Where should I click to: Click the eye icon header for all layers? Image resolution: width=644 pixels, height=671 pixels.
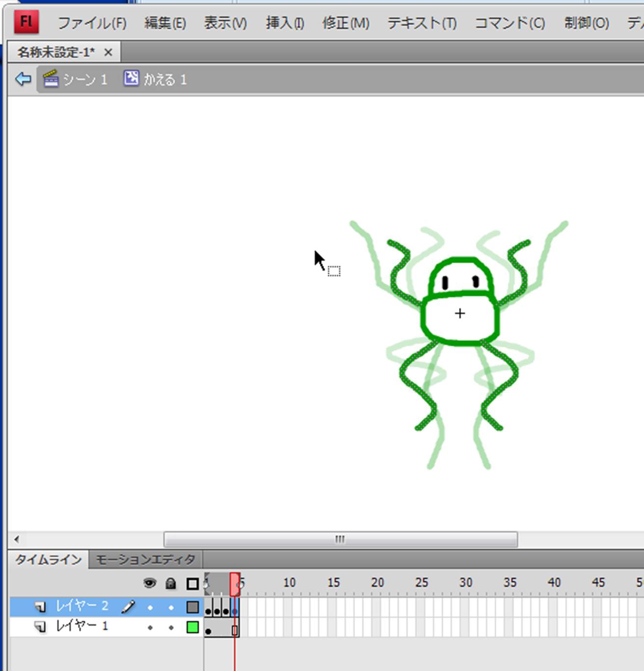point(150,583)
